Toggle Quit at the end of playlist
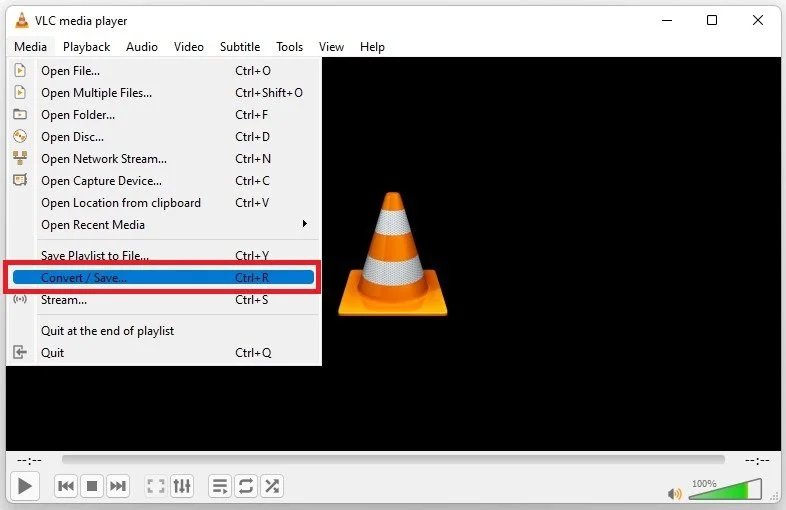This screenshot has height=510, width=786. pyautogui.click(x=164, y=331)
